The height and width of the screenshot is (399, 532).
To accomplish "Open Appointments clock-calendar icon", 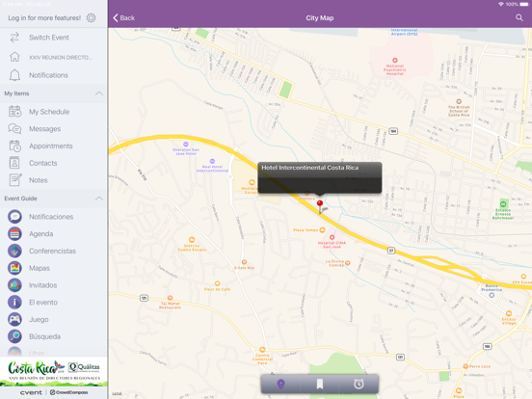I will point(14,146).
